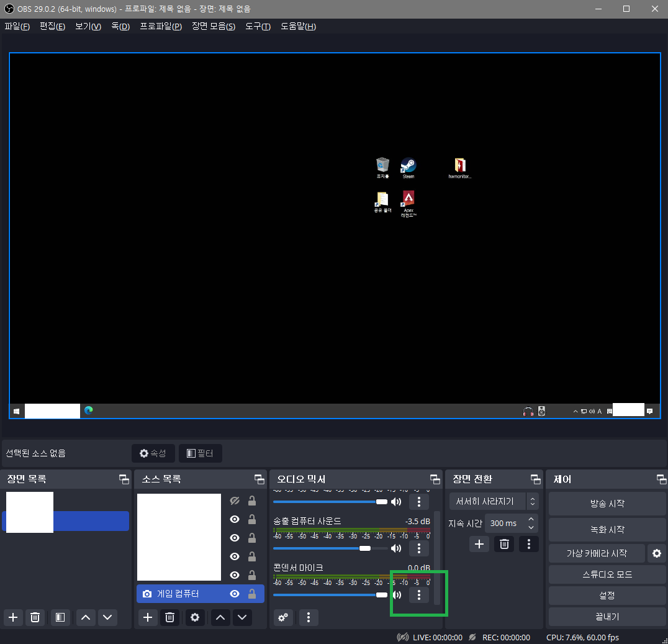Open the 편집(E) menu
Image resolution: width=668 pixels, height=644 pixels.
coord(52,27)
